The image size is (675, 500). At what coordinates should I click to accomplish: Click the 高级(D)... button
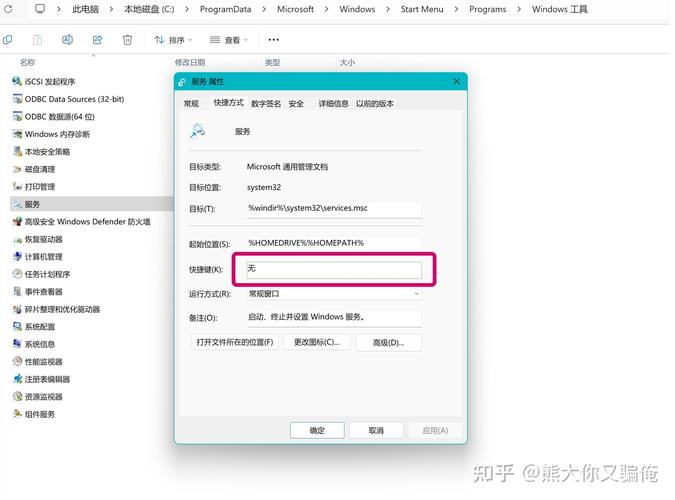388,342
